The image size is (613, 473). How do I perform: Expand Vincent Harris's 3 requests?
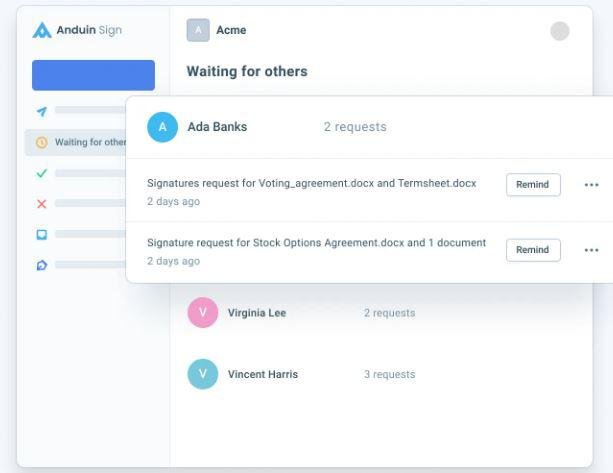pyautogui.click(x=389, y=375)
